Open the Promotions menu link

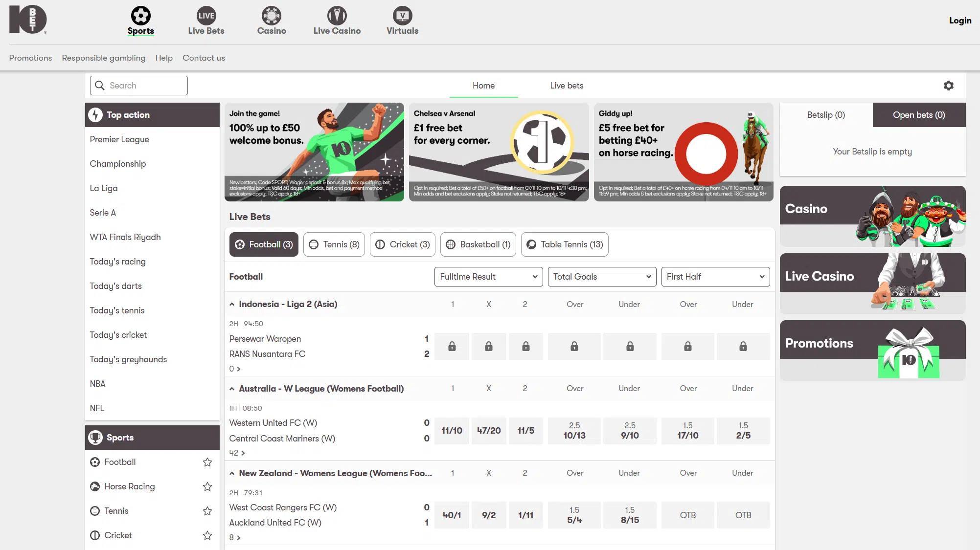pos(30,58)
